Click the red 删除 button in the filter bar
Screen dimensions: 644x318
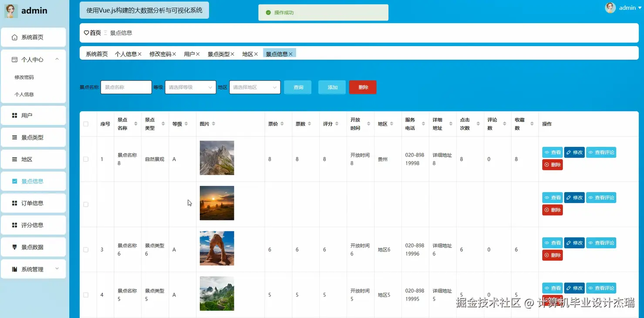coord(363,87)
